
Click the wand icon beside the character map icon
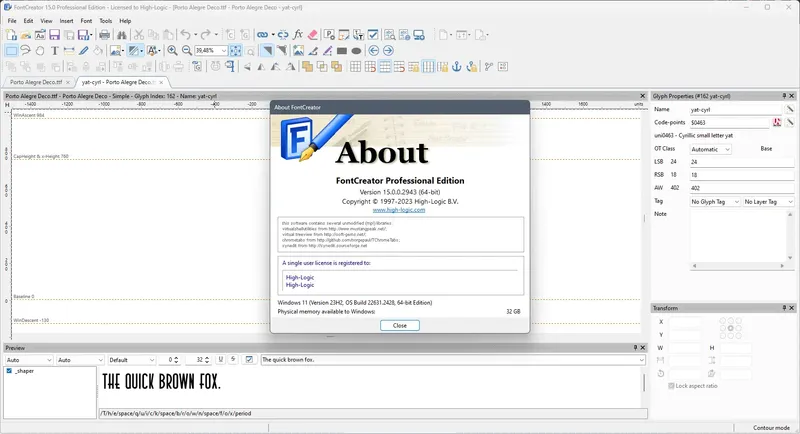pos(790,122)
